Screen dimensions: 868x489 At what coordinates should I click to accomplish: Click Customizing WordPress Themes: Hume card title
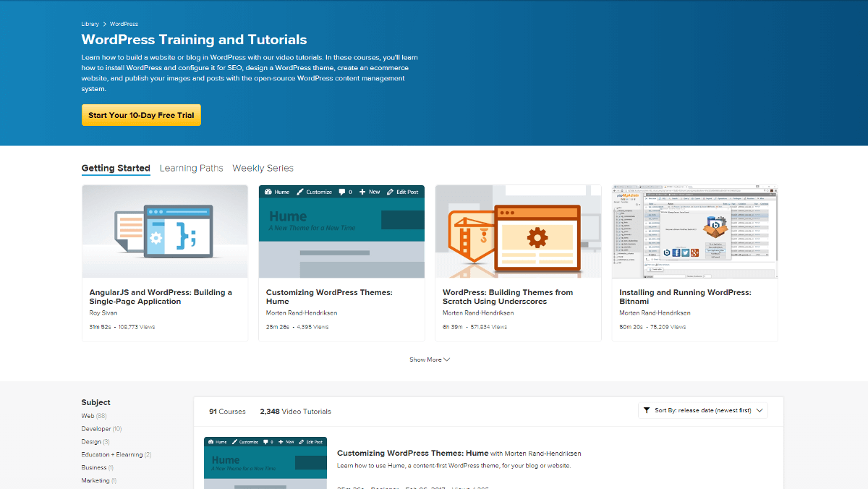click(x=329, y=297)
